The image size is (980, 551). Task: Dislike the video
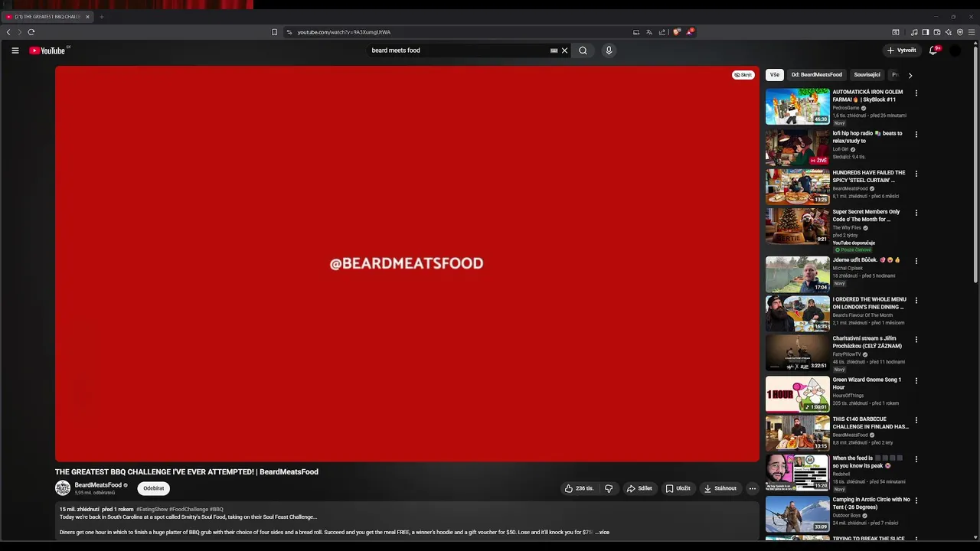(609, 488)
